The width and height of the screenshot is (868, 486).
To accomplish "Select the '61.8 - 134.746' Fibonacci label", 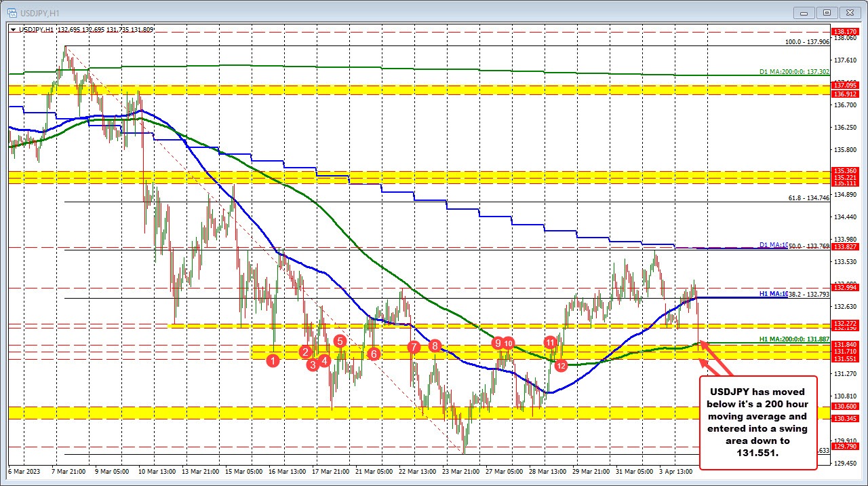I will tap(809, 198).
